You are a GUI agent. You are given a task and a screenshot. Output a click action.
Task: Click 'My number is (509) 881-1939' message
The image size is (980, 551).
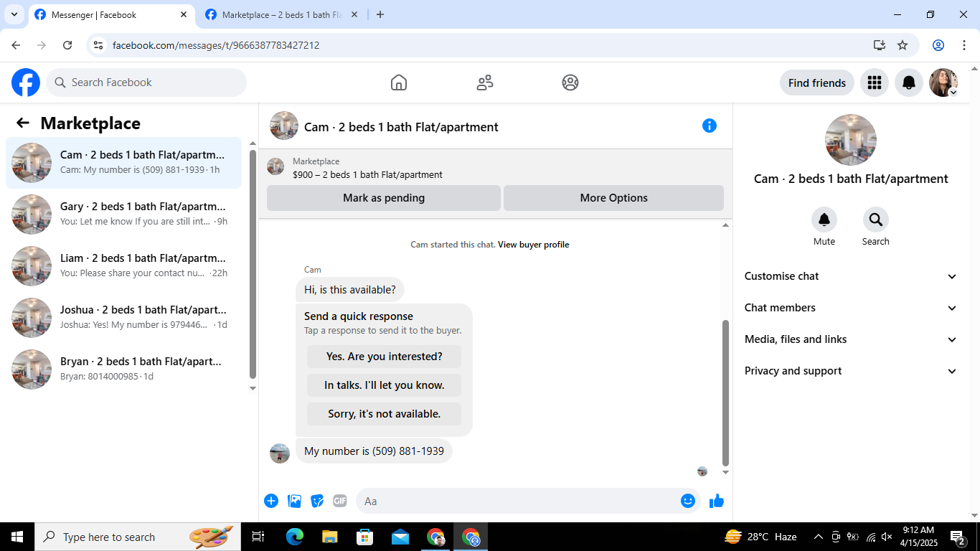point(374,451)
